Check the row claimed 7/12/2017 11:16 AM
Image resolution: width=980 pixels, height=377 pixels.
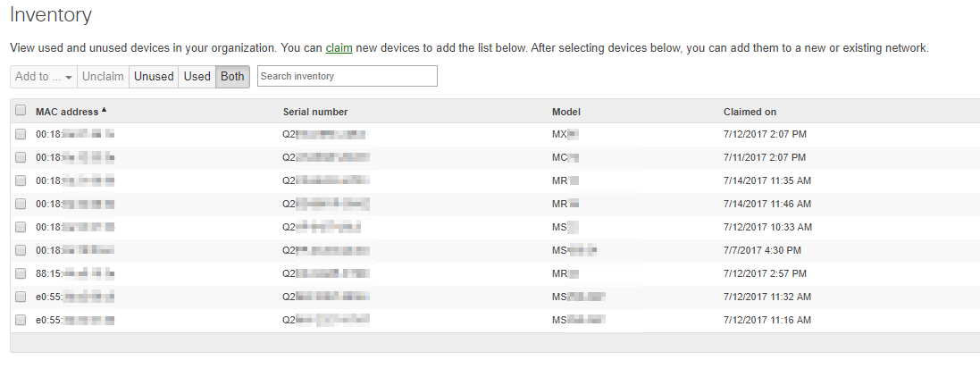click(21, 320)
